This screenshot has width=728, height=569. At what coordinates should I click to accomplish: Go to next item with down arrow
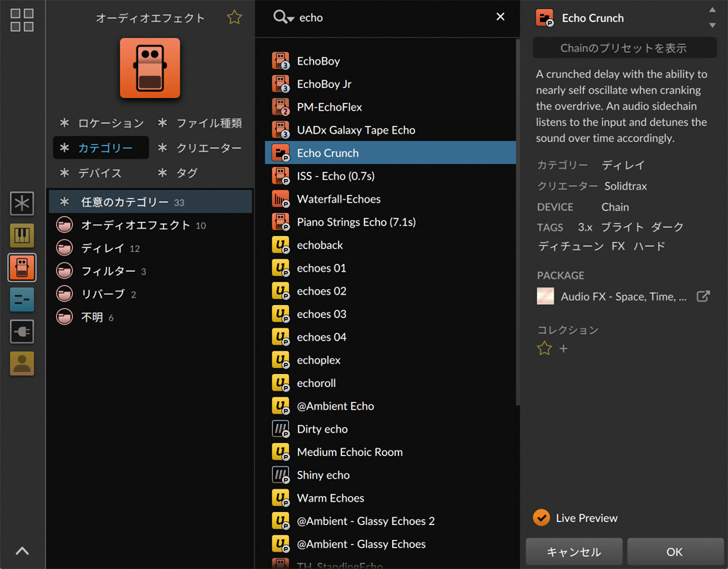[x=712, y=25]
